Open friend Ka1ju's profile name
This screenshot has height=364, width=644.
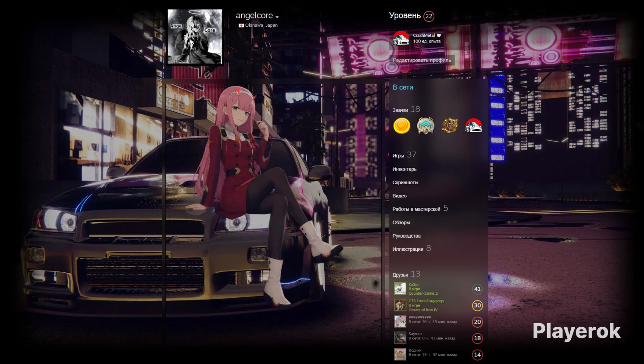point(414,285)
